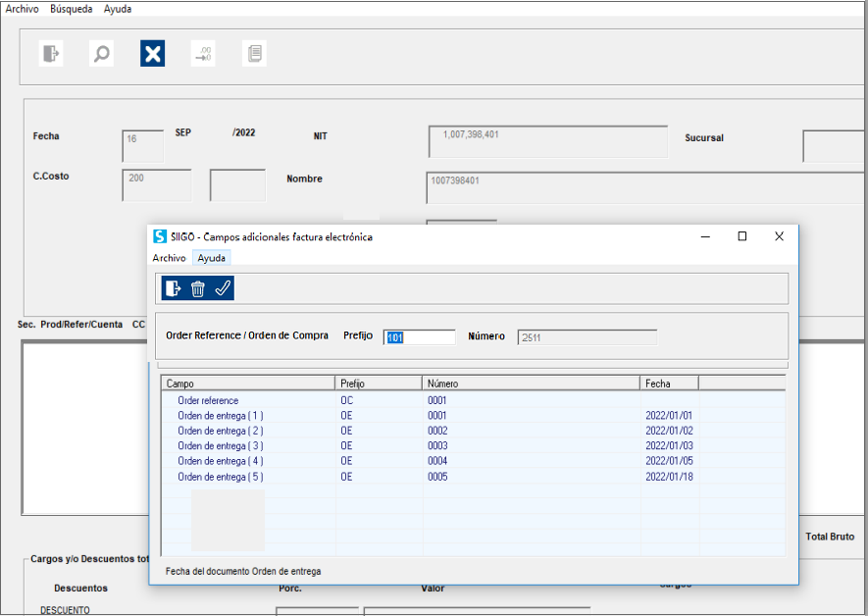Viewport: 868px width, 616px height.
Task: Maximize the Campos adicionales dialog window
Action: pos(742,236)
